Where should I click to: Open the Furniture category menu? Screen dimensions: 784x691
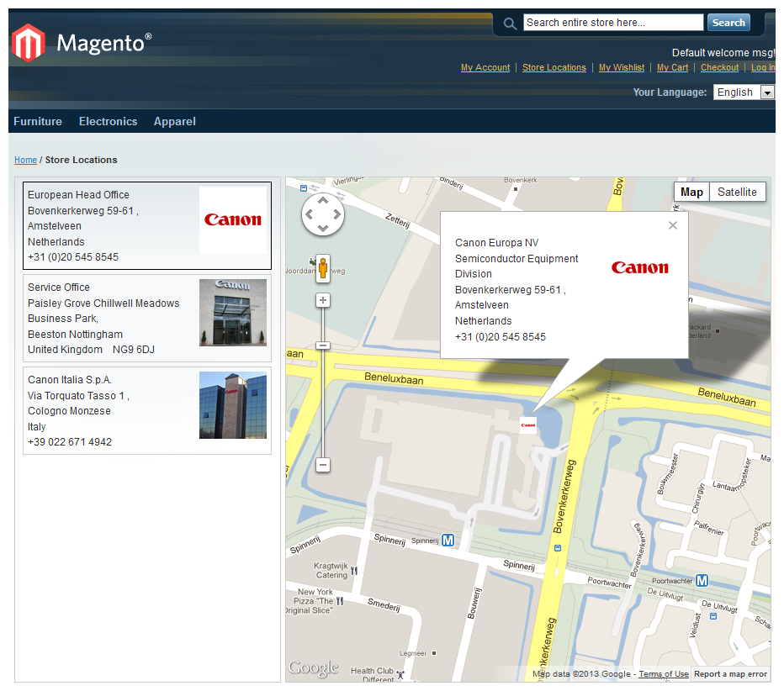(38, 121)
